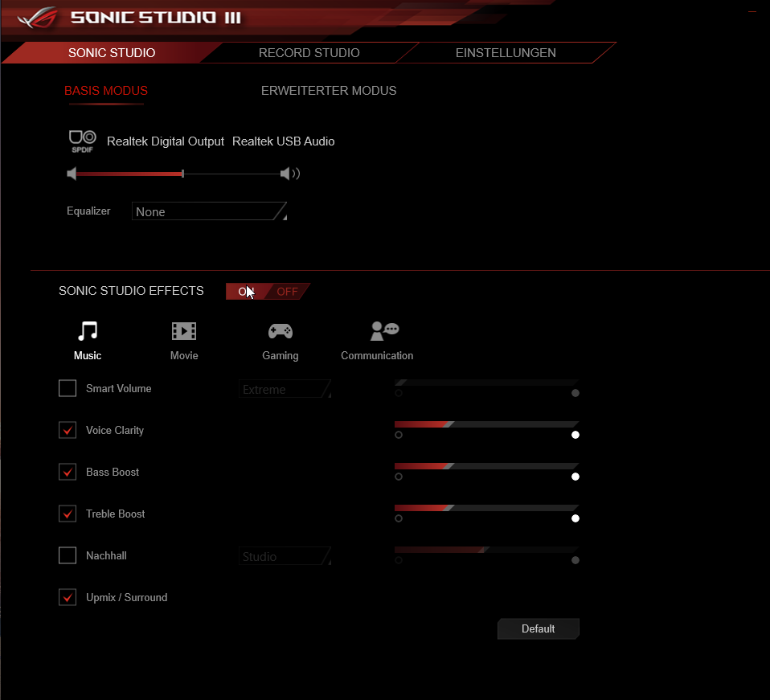Turn Sonic Studio Effects ON

click(245, 292)
